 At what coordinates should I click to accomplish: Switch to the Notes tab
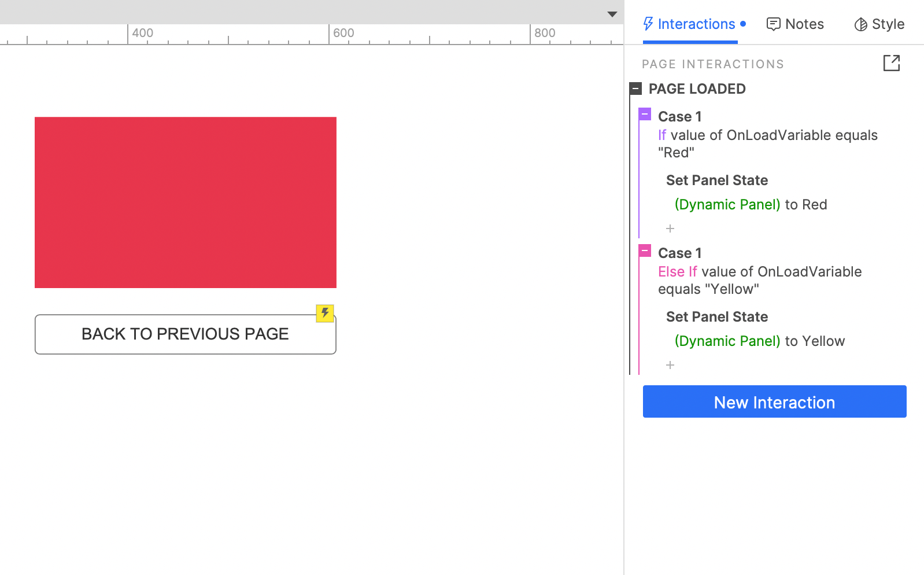click(795, 24)
